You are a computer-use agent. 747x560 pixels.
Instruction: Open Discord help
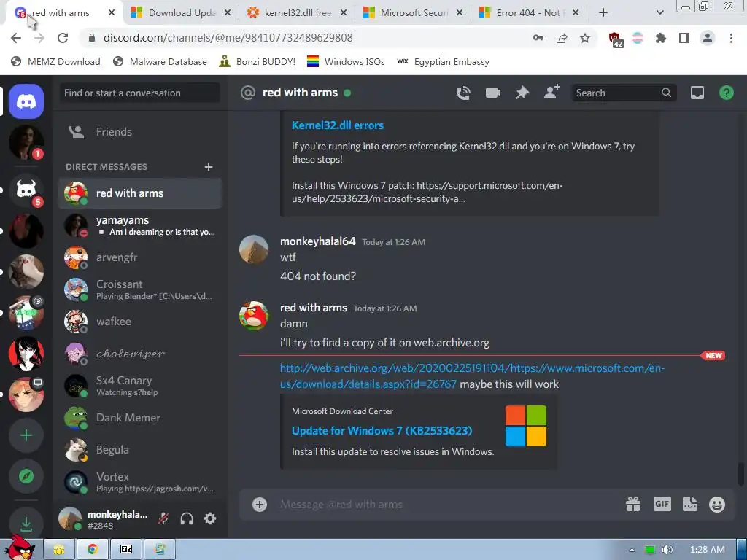pos(726,93)
